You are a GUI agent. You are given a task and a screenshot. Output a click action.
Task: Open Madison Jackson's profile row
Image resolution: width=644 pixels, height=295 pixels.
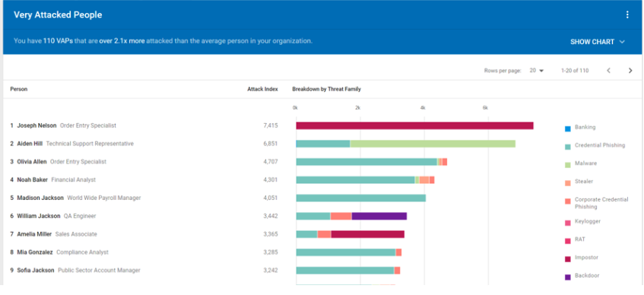272,198
